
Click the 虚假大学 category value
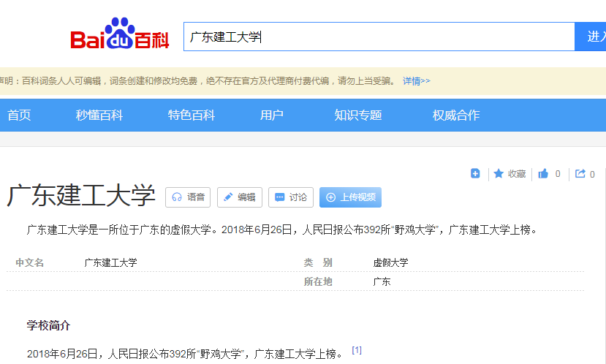(391, 262)
